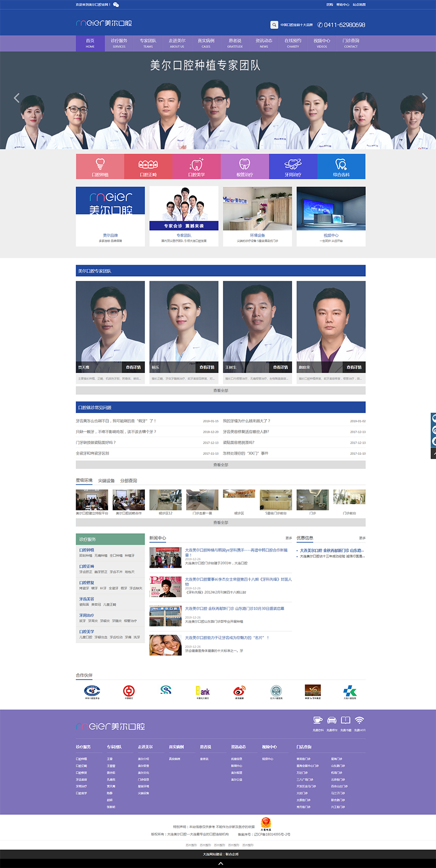Click 查看全部 below the expert team

tap(220, 390)
